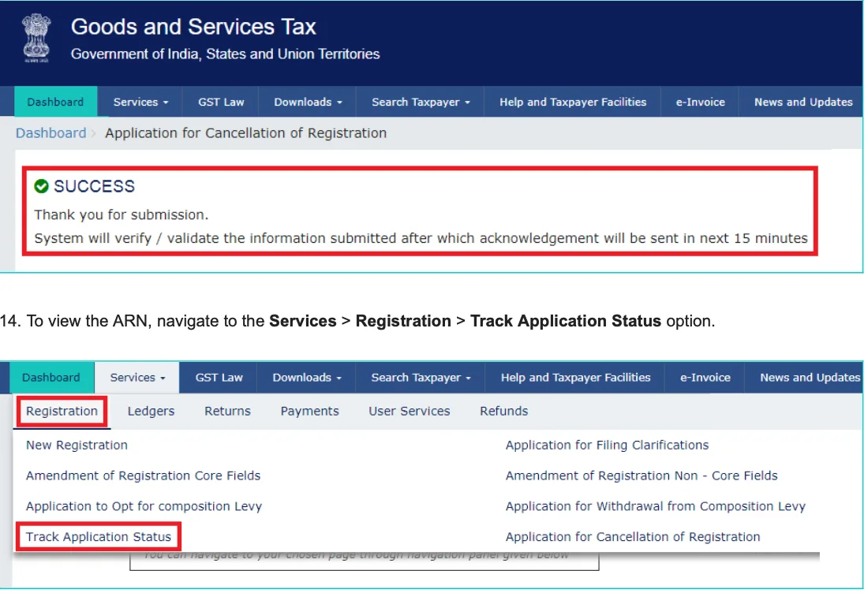Expand Downloads dropdown in the bar above the SUCCESS message
Image resolution: width=868 pixels, height=593 pixels.
(308, 102)
